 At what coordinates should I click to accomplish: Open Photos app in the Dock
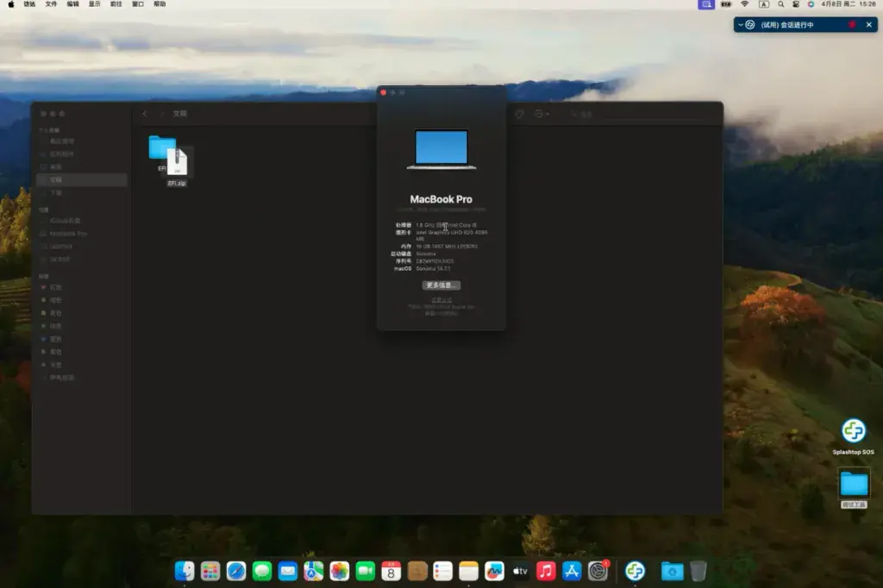340,571
